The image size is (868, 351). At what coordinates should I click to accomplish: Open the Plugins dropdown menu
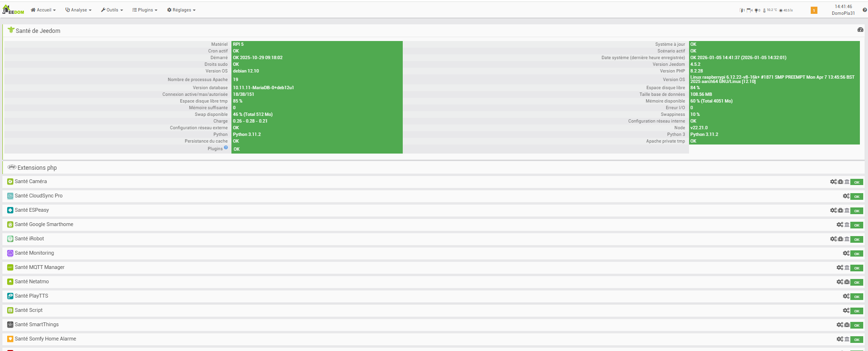click(x=145, y=10)
